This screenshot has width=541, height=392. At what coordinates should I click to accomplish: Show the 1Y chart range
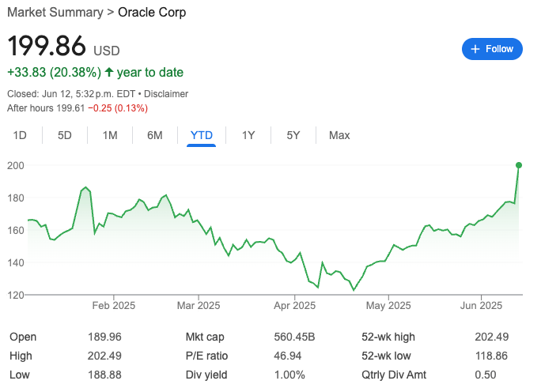click(248, 135)
